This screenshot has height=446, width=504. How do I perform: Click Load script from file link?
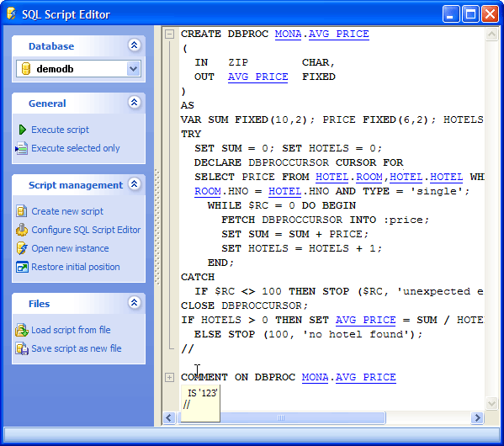click(x=71, y=330)
